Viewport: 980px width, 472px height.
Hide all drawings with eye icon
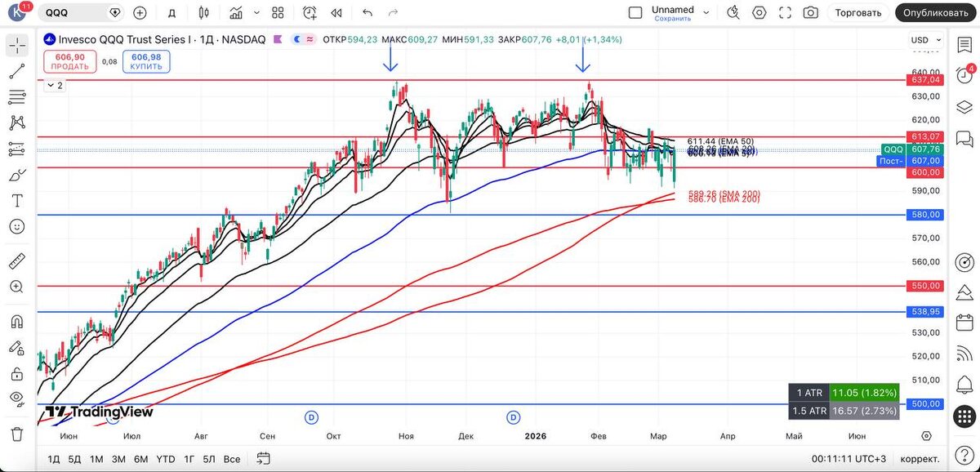[x=17, y=399]
